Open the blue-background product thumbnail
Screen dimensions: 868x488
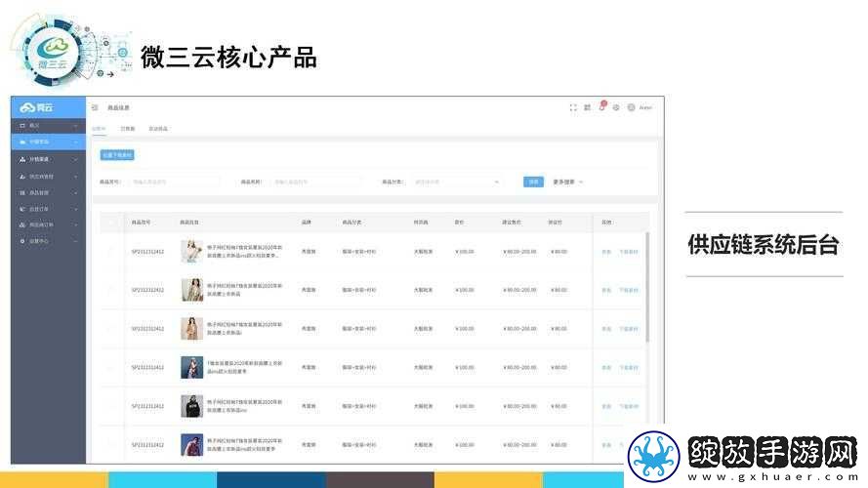192,367
